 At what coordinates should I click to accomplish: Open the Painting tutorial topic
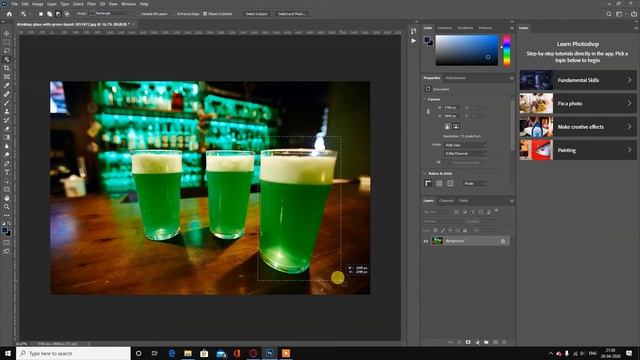[x=578, y=150]
